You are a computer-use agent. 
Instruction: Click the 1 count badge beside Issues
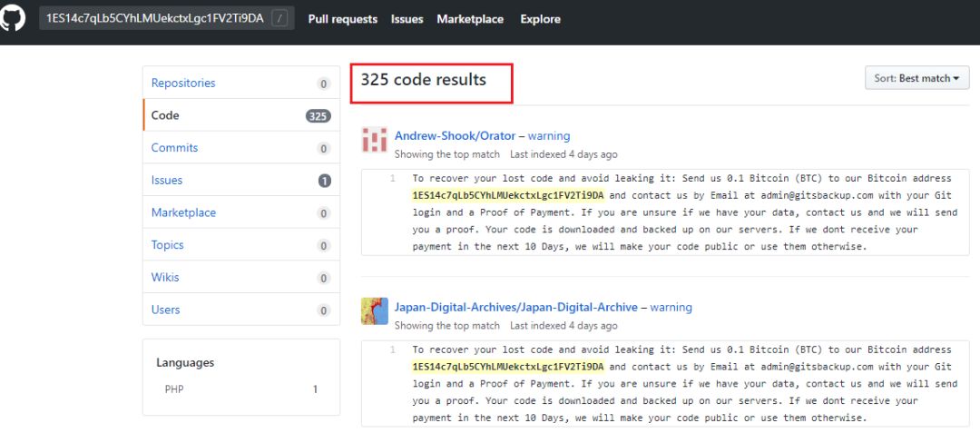324,182
